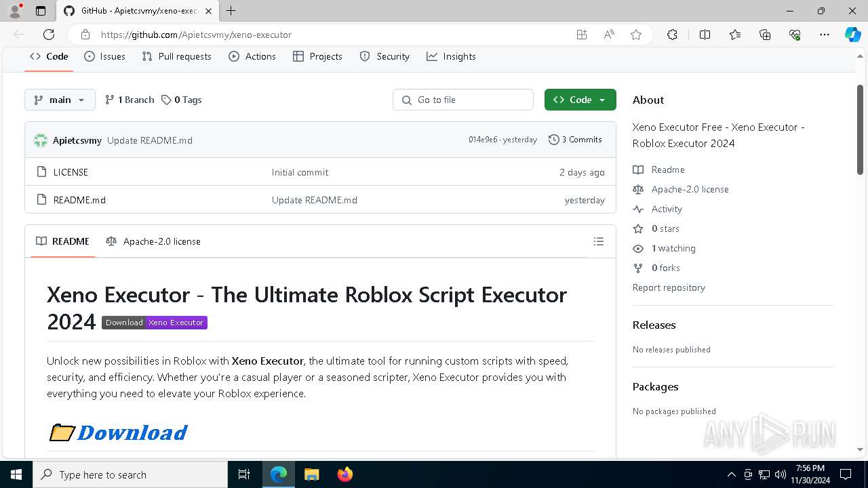Click the README.md file icon
Screen dimensions: 868x488
point(41,200)
